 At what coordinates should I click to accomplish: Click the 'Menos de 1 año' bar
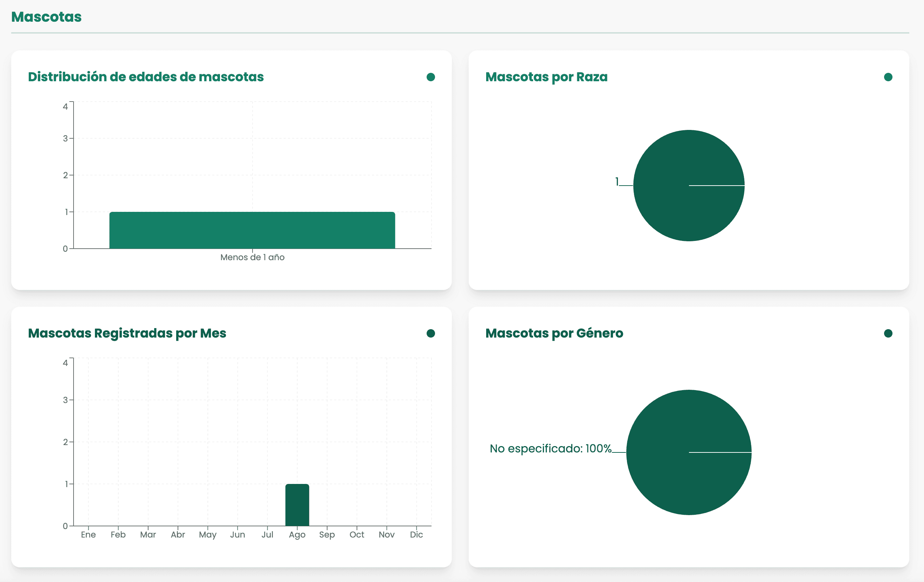click(x=252, y=230)
